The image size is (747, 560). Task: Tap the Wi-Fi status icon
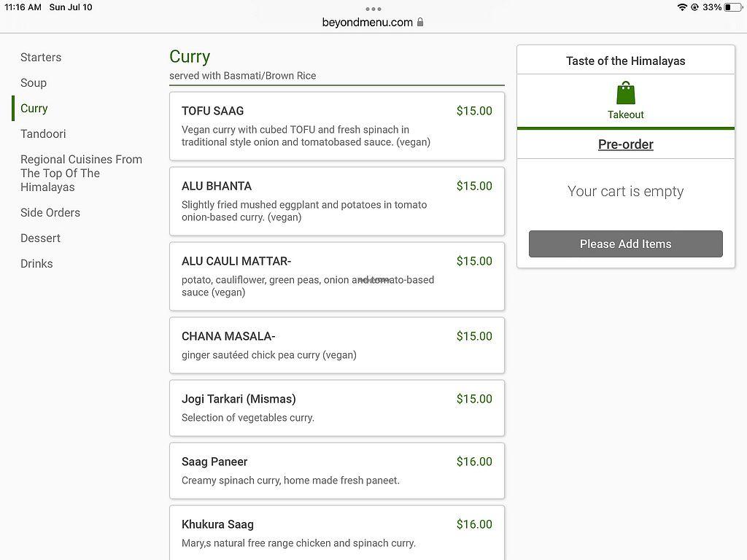coord(682,7)
